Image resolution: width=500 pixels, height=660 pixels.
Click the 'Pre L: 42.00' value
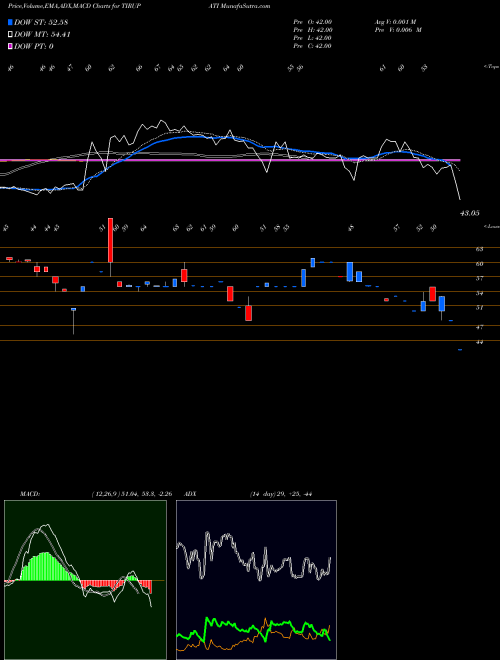(313, 38)
